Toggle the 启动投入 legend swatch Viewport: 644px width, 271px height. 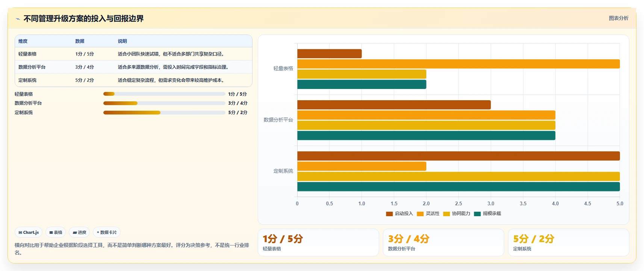[x=389, y=214]
